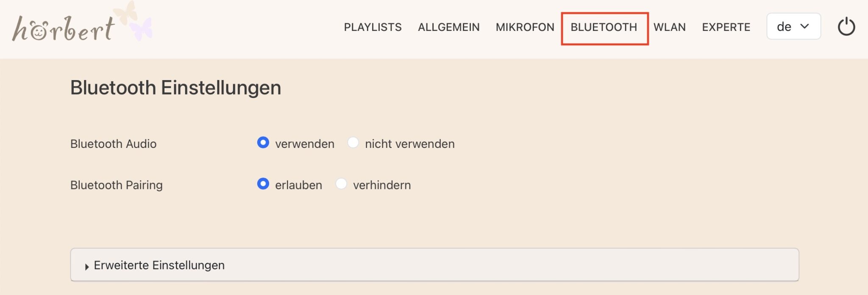Click the triangle beside Erweiterte Einstellungen

[x=86, y=267]
